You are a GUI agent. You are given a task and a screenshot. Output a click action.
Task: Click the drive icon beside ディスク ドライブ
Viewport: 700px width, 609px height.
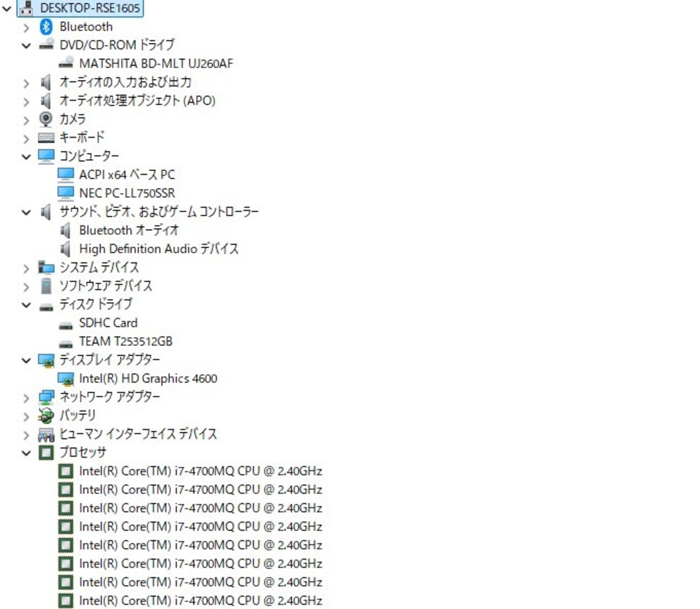tap(46, 306)
